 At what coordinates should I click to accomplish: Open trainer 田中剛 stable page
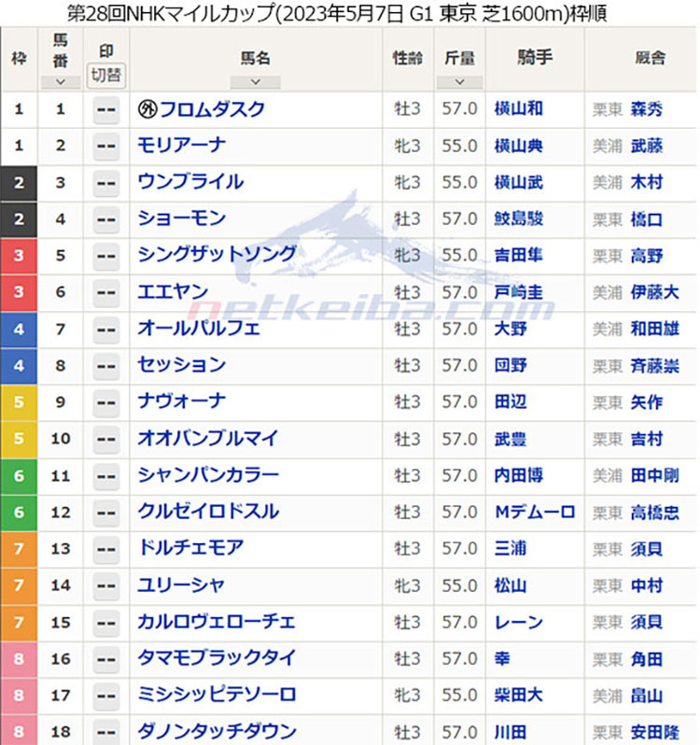point(655,475)
